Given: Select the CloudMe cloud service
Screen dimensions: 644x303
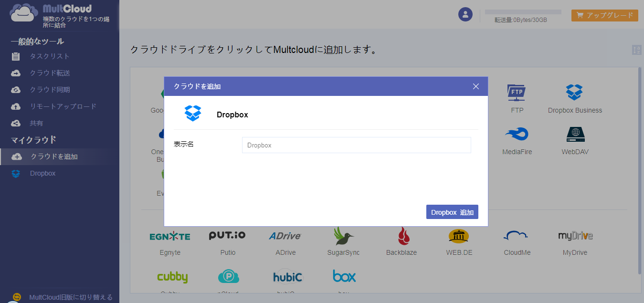Looking at the screenshot, I should coord(517,242).
